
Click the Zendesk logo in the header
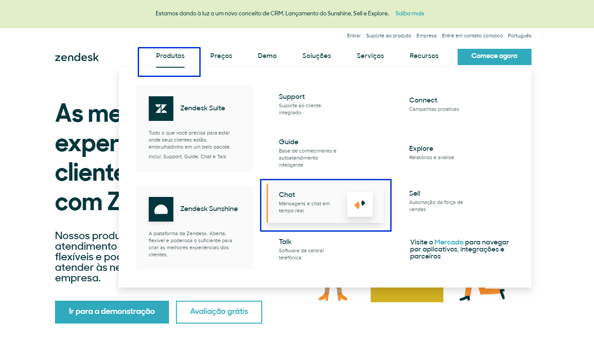point(77,57)
